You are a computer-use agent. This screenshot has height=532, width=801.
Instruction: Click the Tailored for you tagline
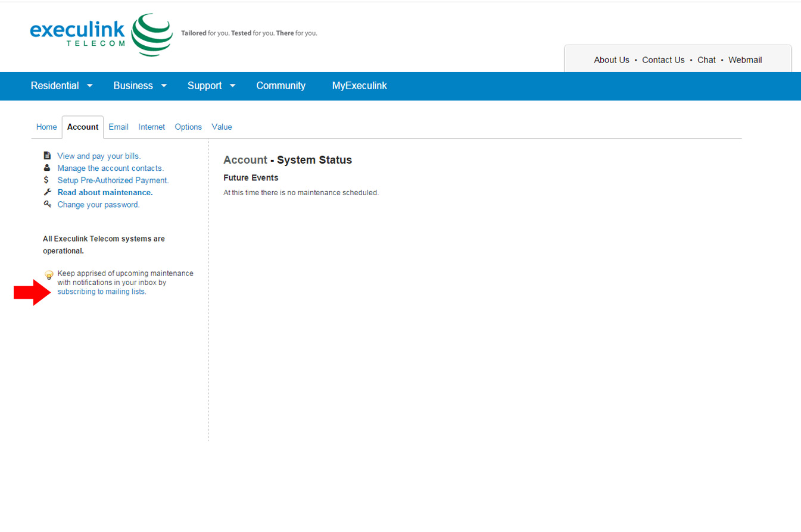(x=249, y=33)
